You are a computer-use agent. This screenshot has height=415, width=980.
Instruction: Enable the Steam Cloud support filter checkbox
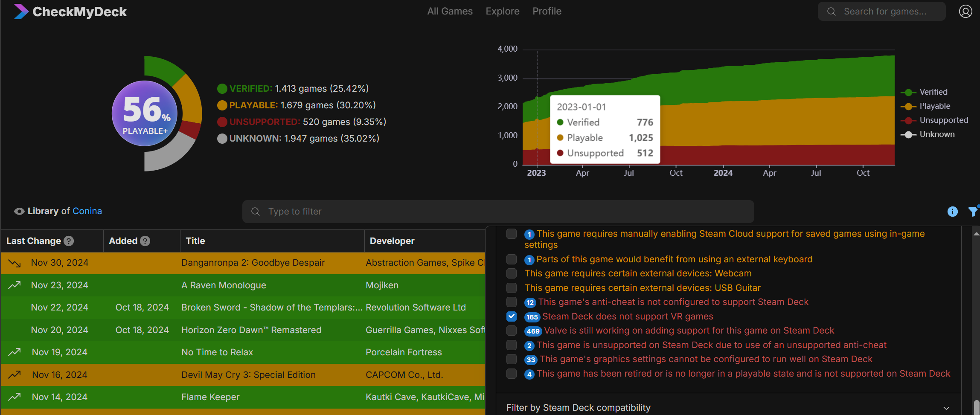pos(512,234)
